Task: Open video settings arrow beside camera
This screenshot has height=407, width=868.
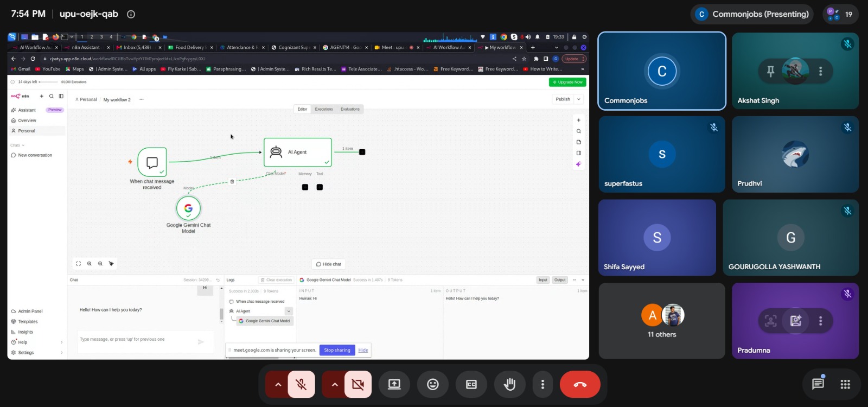Action: click(x=334, y=384)
